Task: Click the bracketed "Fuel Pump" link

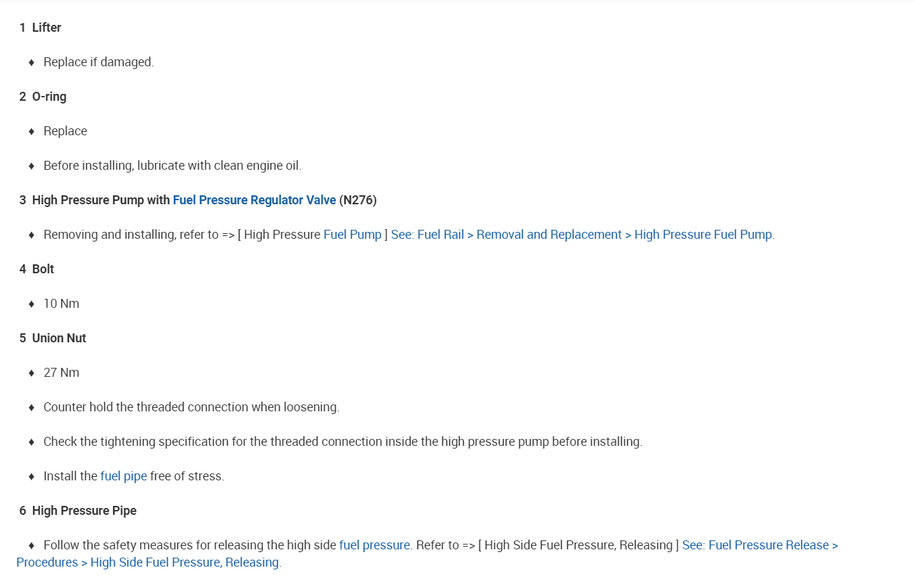Action: click(352, 235)
